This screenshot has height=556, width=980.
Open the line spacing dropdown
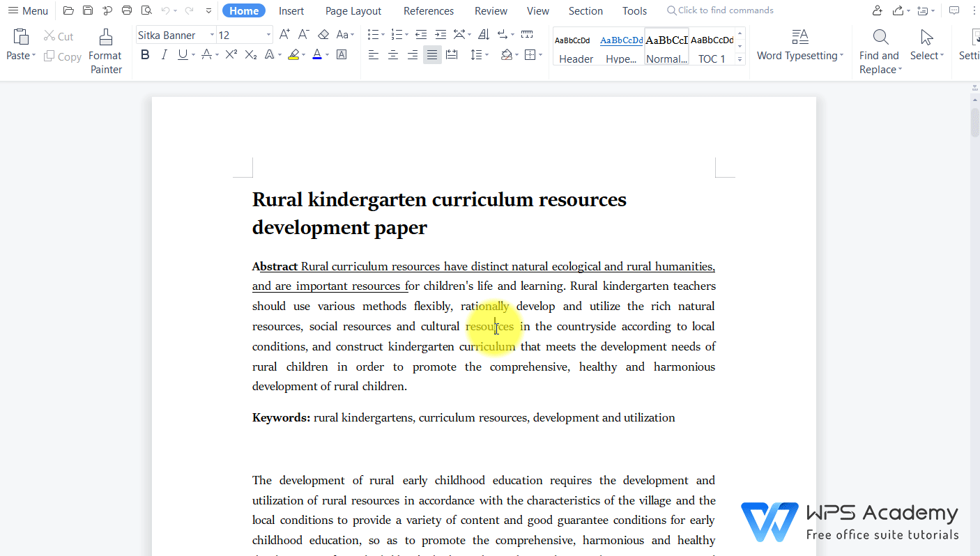pos(480,54)
